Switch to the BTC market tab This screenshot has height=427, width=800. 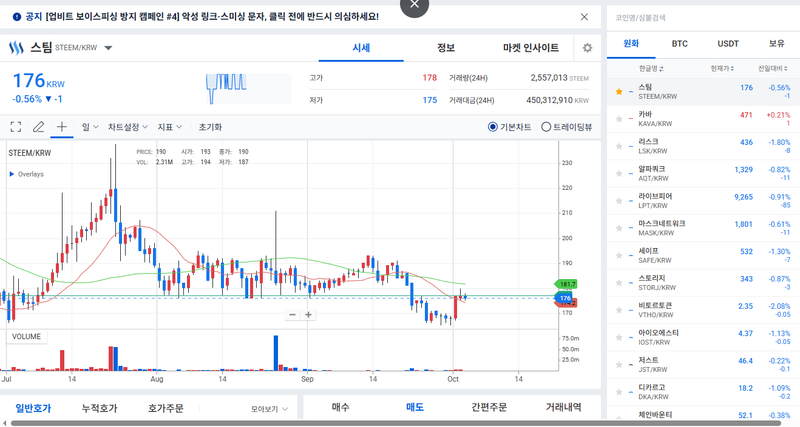click(x=680, y=44)
